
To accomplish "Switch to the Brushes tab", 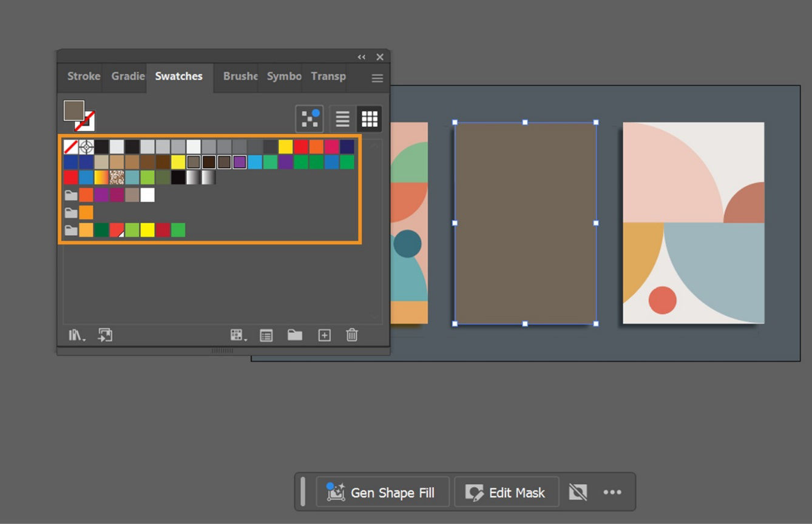I will click(239, 76).
